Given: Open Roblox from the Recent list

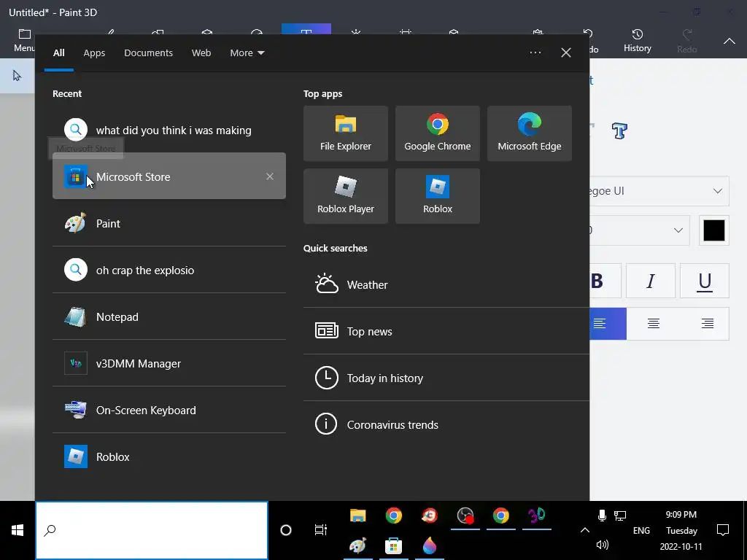Looking at the screenshot, I should pos(169,456).
